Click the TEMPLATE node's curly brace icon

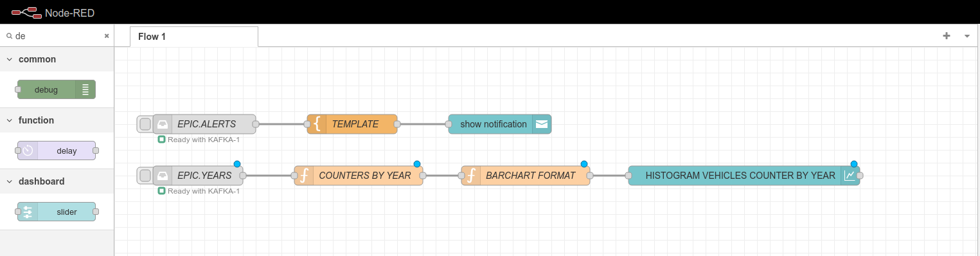tap(317, 123)
